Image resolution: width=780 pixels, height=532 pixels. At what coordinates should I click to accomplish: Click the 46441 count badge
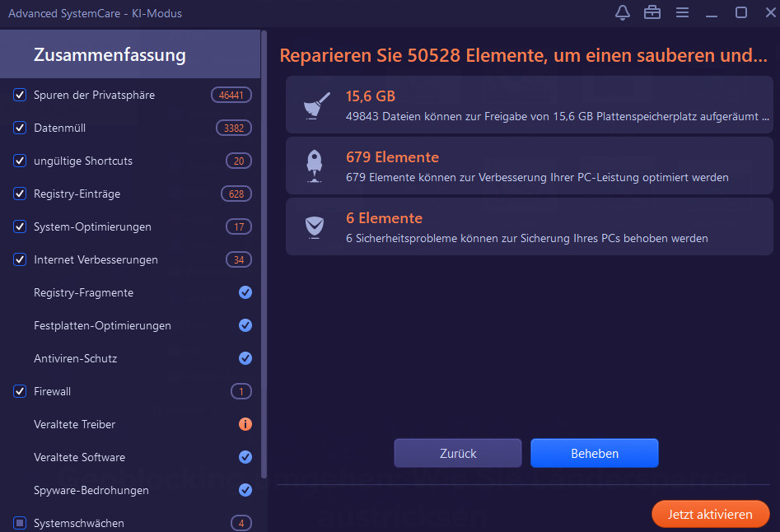231,95
